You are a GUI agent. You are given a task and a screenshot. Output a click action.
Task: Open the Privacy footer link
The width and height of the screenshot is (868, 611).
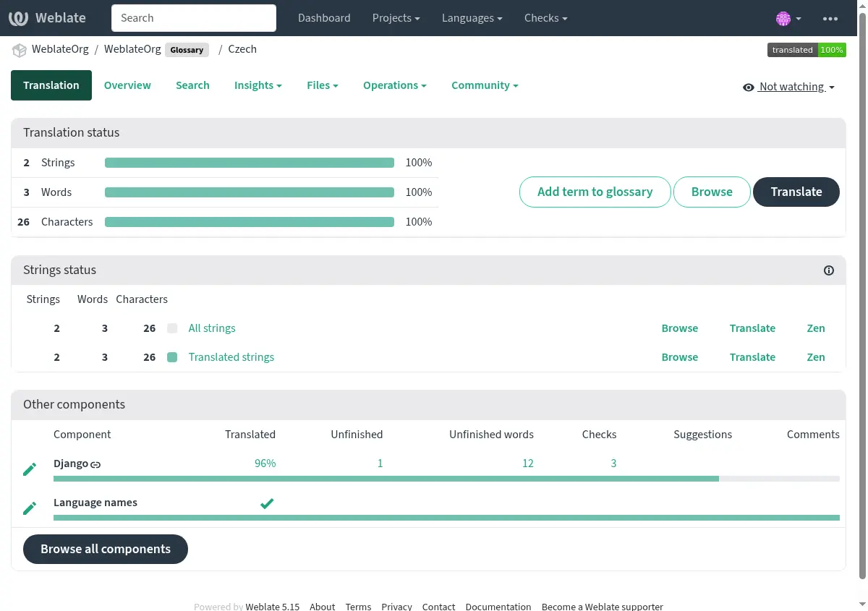(x=396, y=607)
